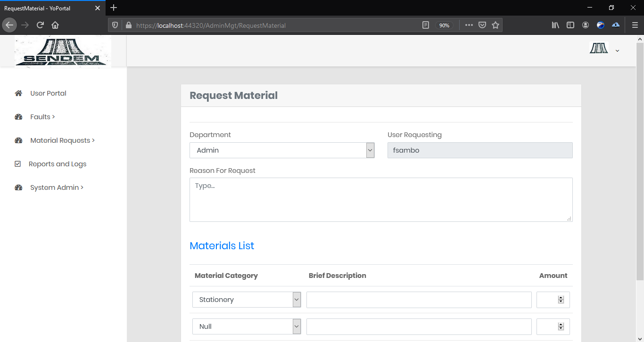Open the Stationery material category dropdown

tap(246, 300)
